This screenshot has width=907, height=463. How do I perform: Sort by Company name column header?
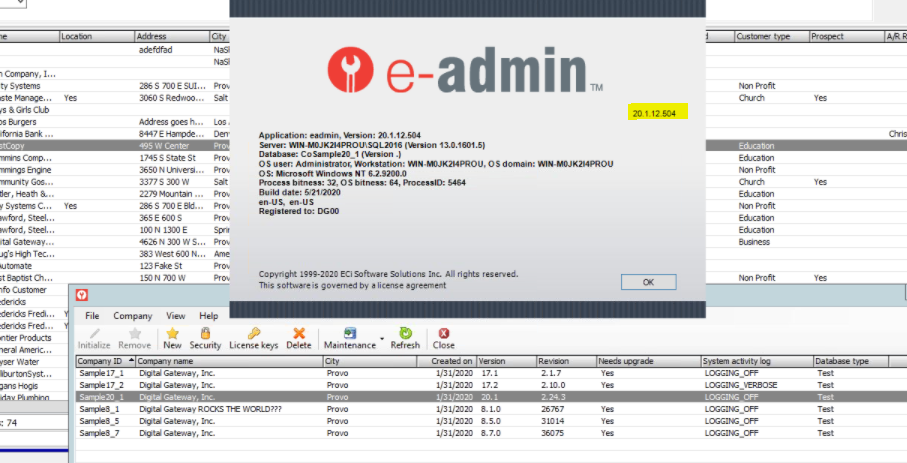(x=229, y=361)
